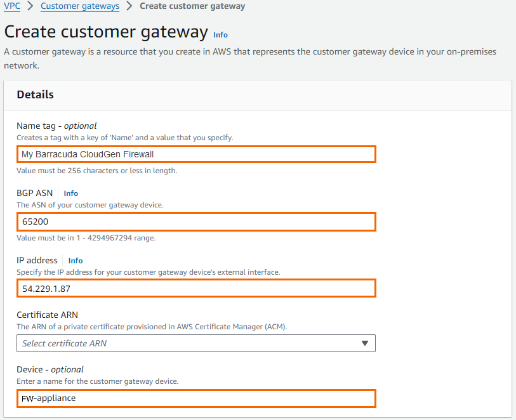Click 'Value must be 256 characters' hint
The image size is (516, 420).
(97, 171)
